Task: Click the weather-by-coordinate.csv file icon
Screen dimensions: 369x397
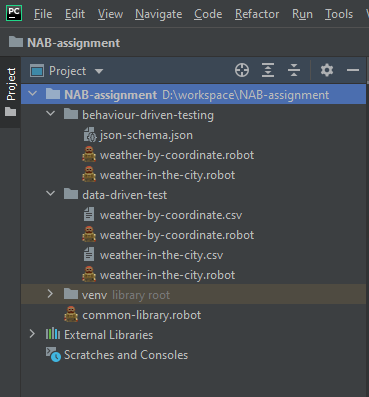Action: 89,214
